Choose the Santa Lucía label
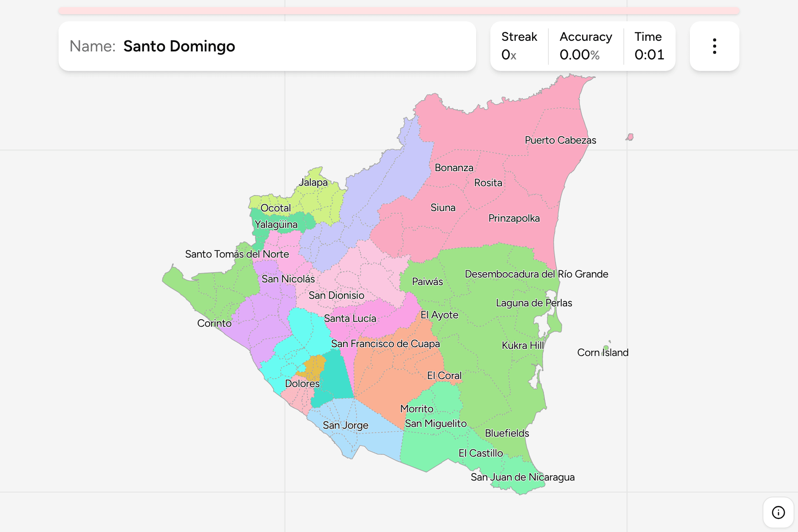 (350, 318)
